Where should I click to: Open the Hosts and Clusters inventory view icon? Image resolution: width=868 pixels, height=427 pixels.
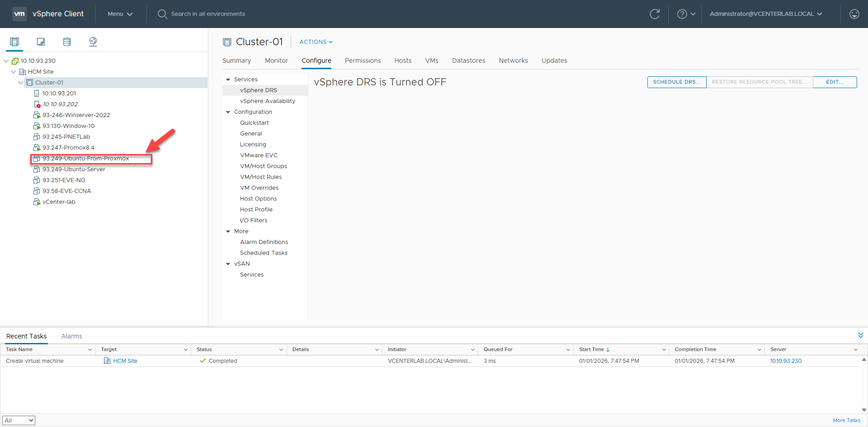point(14,42)
